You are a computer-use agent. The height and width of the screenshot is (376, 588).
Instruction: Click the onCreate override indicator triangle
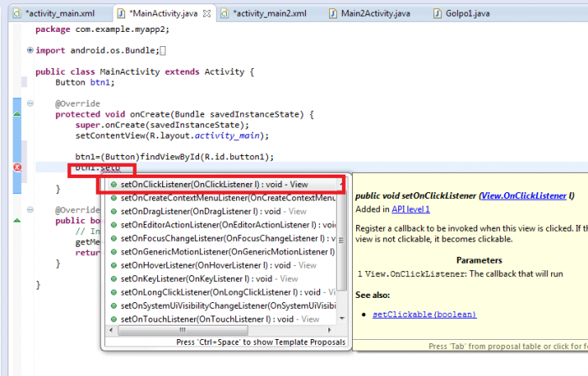coord(17,114)
